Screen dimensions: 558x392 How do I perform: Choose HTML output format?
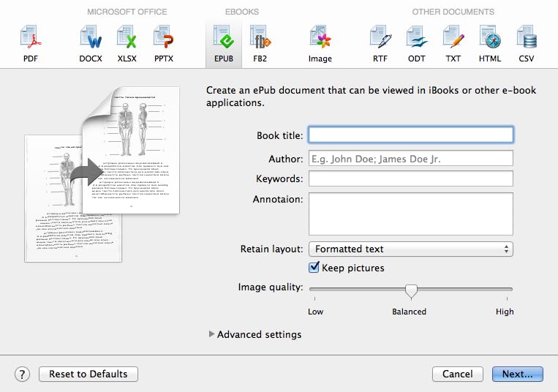pyautogui.click(x=490, y=42)
